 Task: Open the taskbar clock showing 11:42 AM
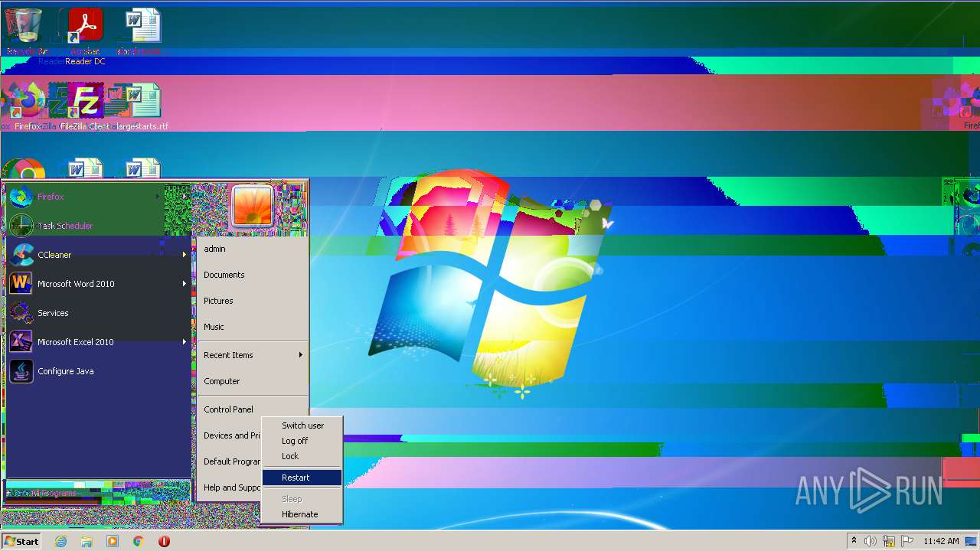tap(941, 541)
